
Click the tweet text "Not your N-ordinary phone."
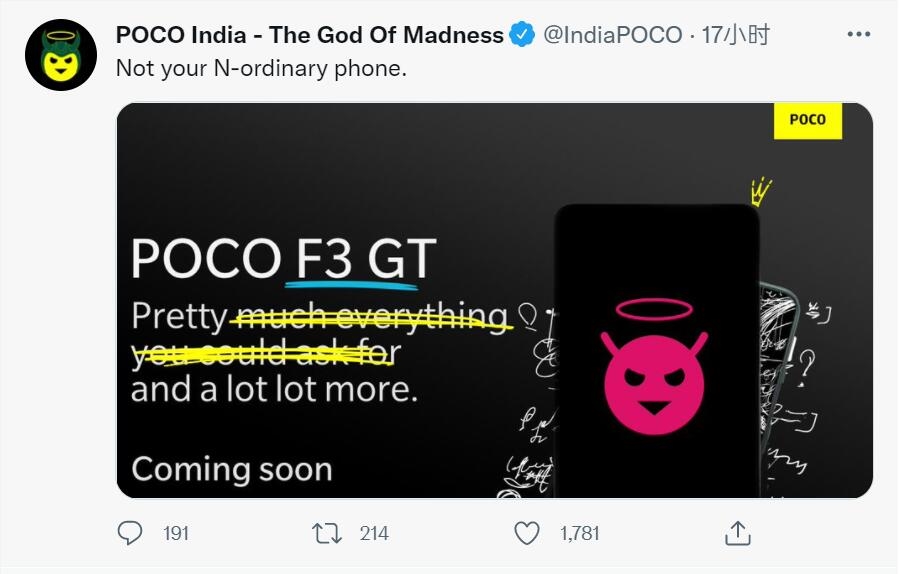(262, 68)
